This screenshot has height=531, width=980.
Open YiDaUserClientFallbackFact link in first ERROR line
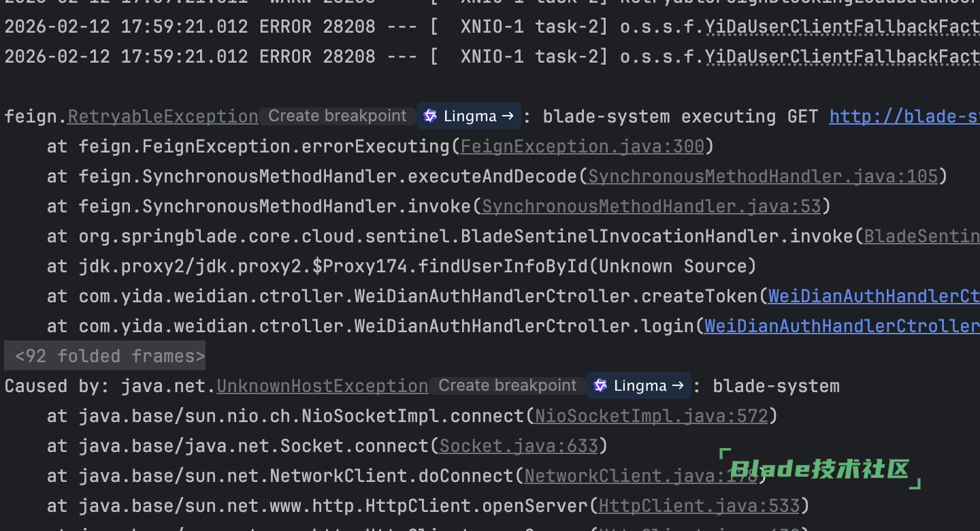(x=842, y=27)
